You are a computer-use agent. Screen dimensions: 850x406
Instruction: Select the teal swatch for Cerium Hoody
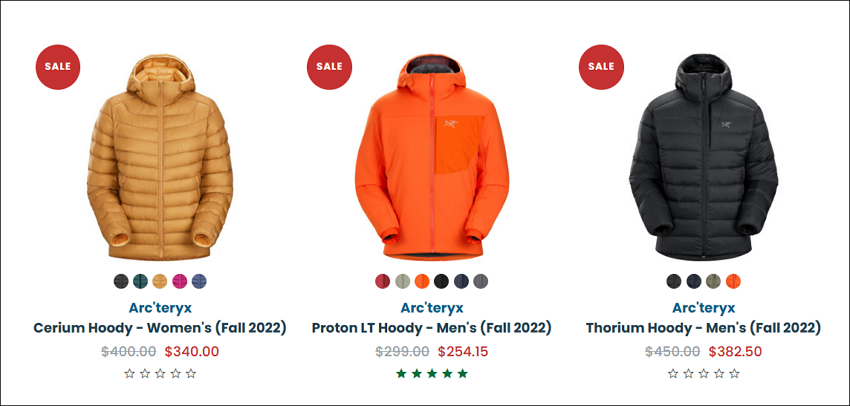point(140,281)
